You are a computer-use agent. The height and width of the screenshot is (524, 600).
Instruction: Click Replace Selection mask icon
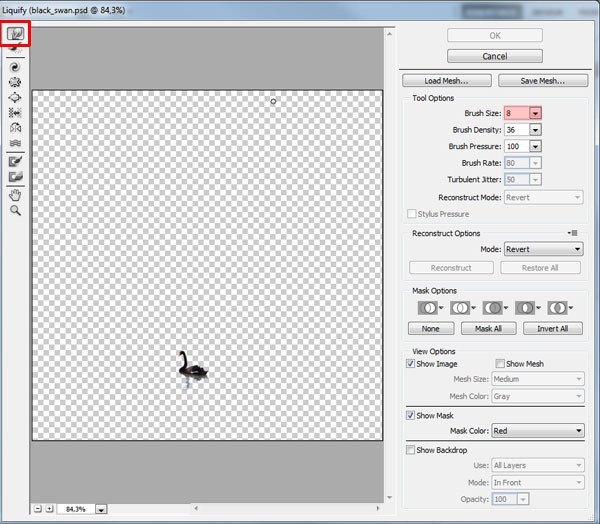(x=430, y=308)
